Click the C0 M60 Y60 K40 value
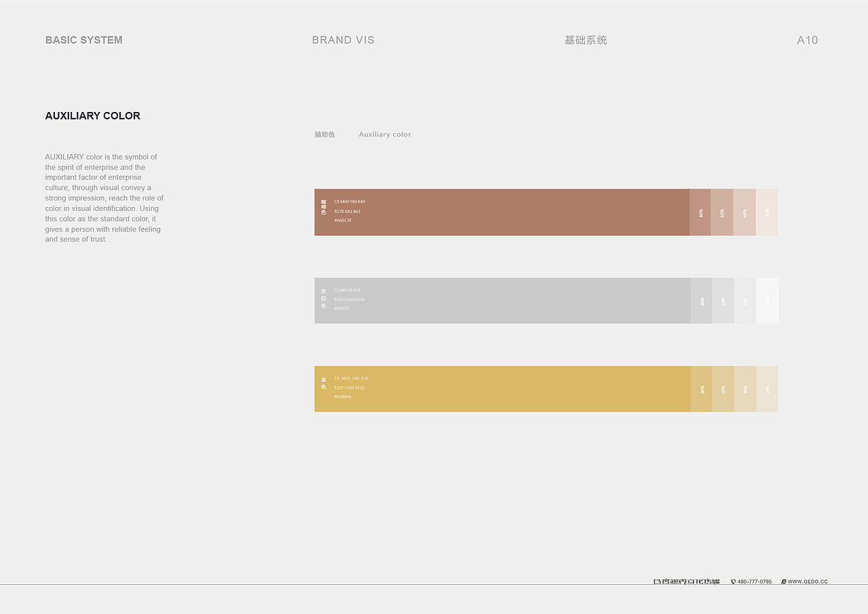The width and height of the screenshot is (868, 614). click(x=349, y=202)
